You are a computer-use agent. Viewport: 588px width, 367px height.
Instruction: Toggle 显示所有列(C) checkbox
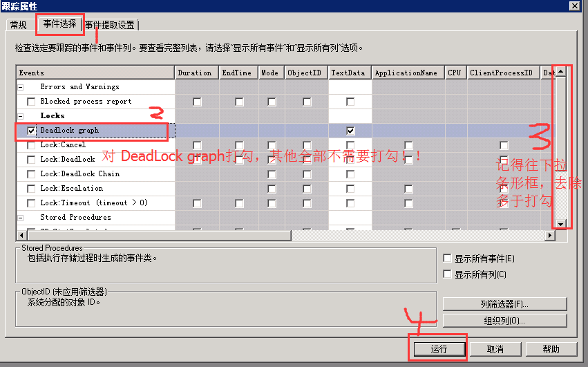tap(448, 274)
